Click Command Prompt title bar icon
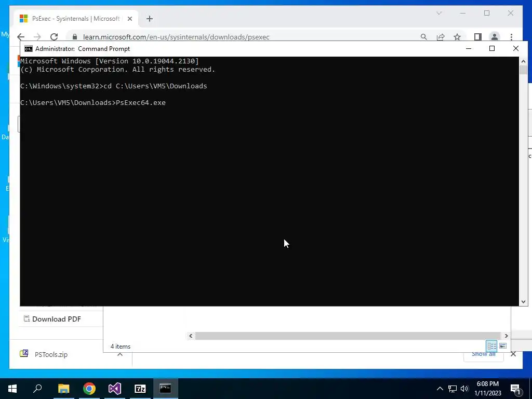Screen dimensions: 532x399 29,48
